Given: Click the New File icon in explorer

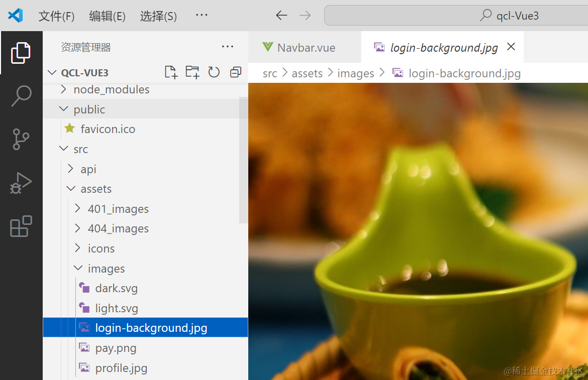Looking at the screenshot, I should pyautogui.click(x=171, y=72).
